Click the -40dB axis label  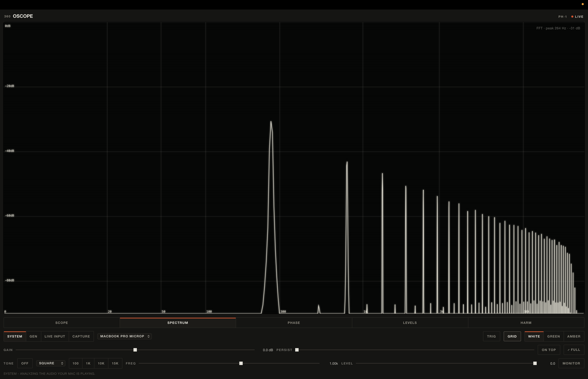9,151
